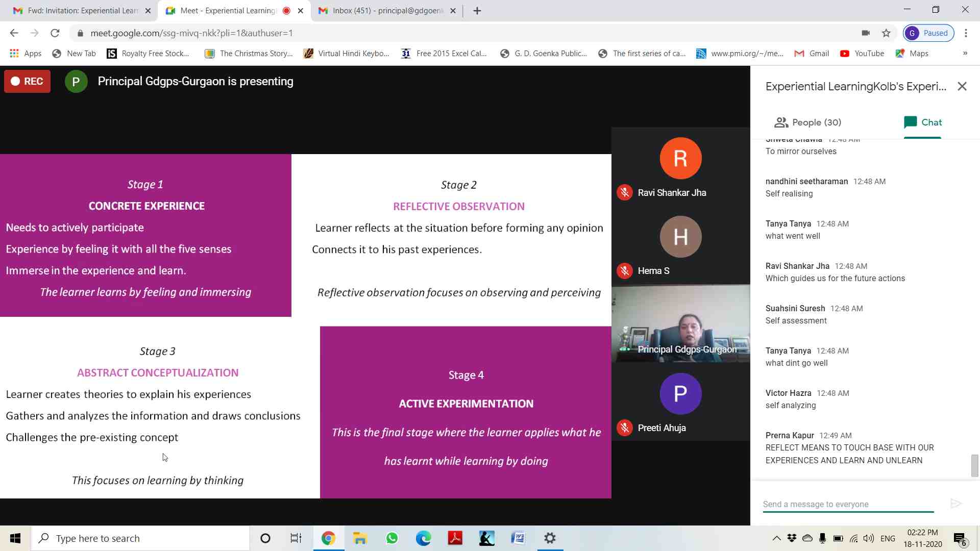Open the Chrome three-dot menu

(x=966, y=33)
